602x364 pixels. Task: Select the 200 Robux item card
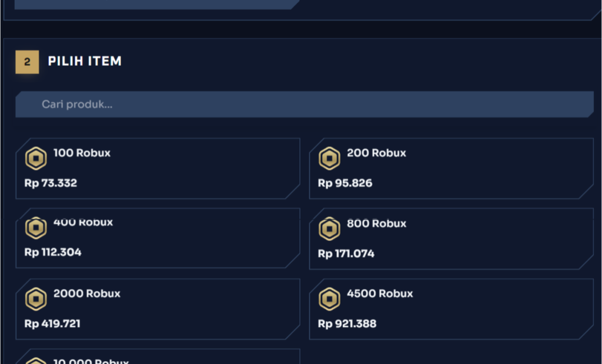click(x=451, y=168)
